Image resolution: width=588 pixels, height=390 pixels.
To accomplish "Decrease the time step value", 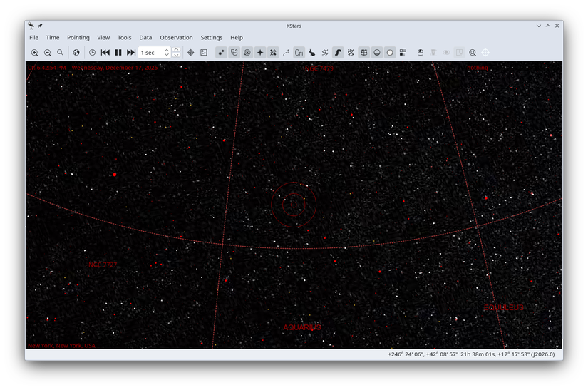I will coord(177,56).
